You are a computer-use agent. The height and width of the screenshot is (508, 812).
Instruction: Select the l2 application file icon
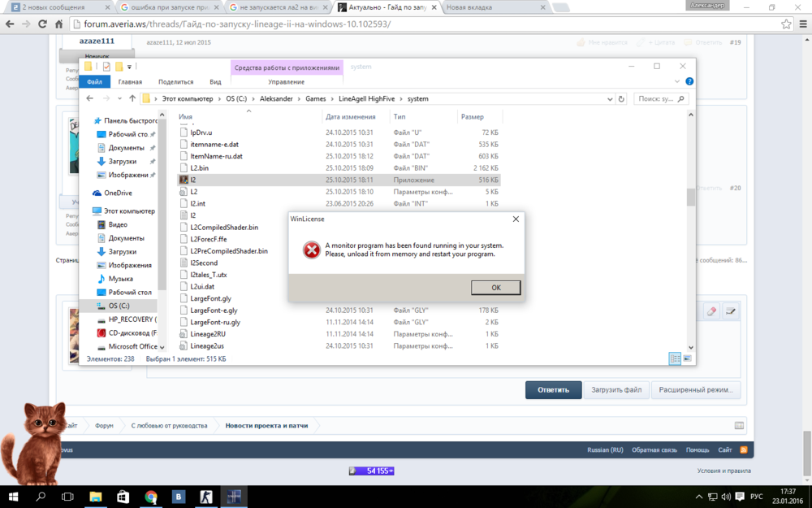point(184,180)
